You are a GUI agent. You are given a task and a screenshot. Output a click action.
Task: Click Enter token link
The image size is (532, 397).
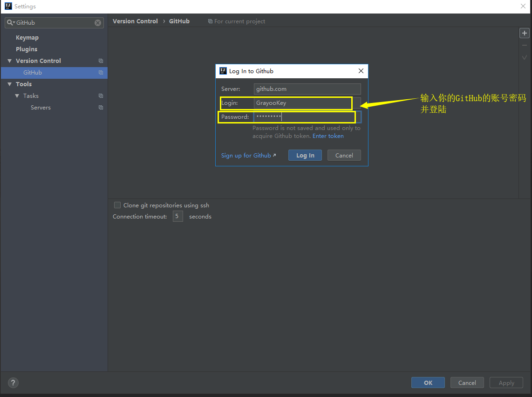328,136
